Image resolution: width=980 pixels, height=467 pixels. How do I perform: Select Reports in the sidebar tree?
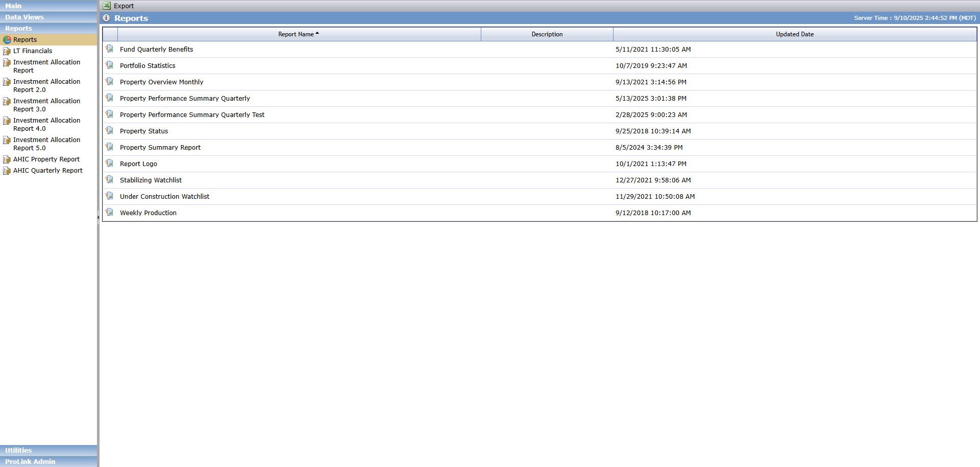[x=25, y=40]
